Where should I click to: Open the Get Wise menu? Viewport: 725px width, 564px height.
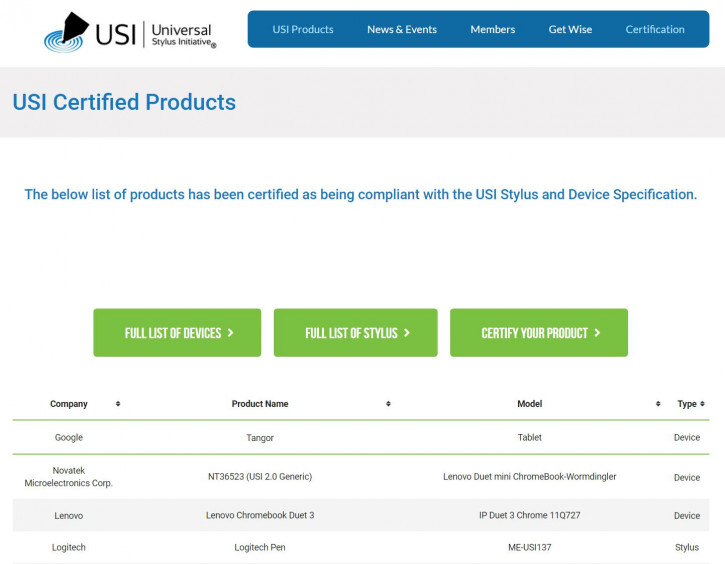[x=570, y=30]
